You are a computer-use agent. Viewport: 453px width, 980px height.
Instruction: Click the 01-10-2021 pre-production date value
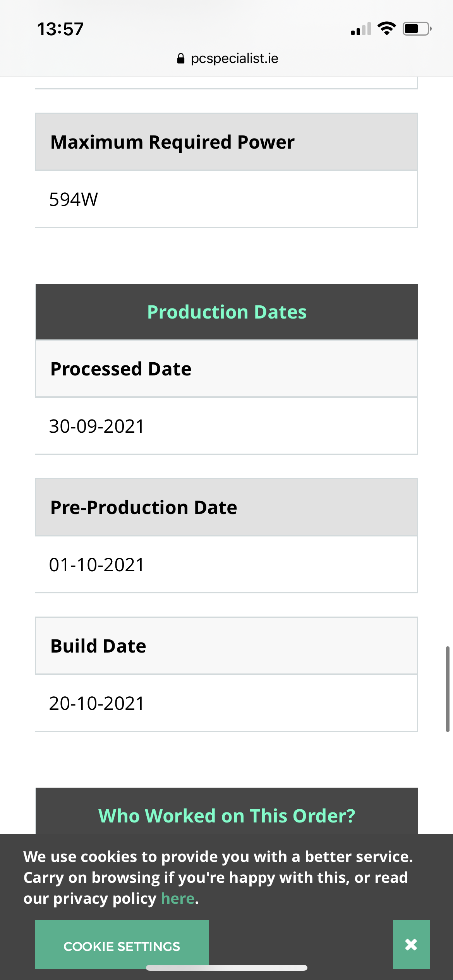coord(97,565)
